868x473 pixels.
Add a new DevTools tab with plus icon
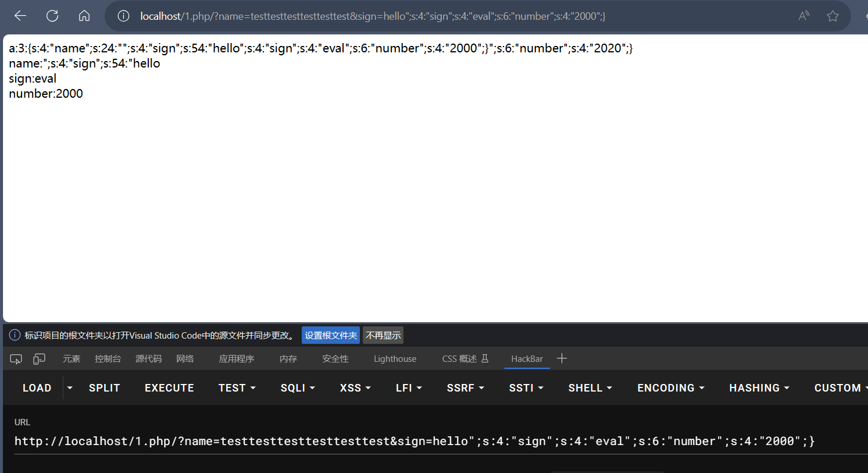pos(562,358)
